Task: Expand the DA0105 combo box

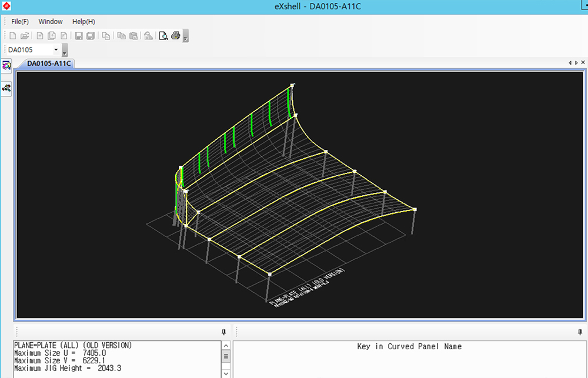Action: pyautogui.click(x=56, y=50)
